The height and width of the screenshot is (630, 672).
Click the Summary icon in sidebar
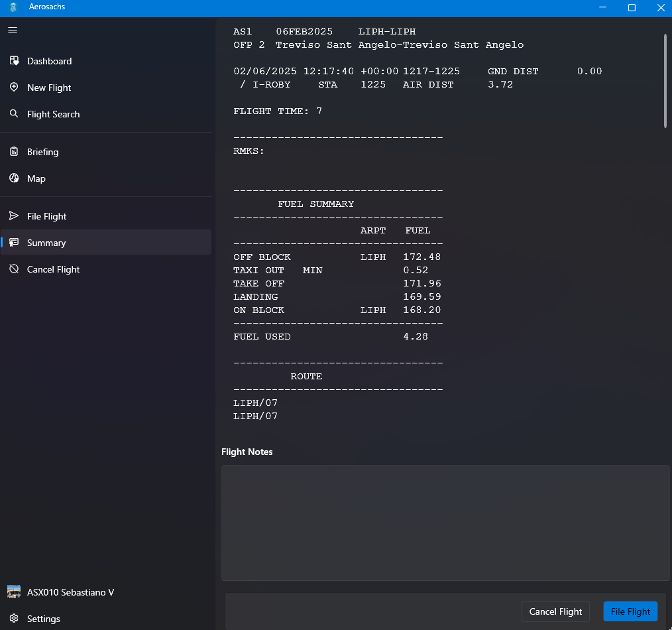(14, 243)
